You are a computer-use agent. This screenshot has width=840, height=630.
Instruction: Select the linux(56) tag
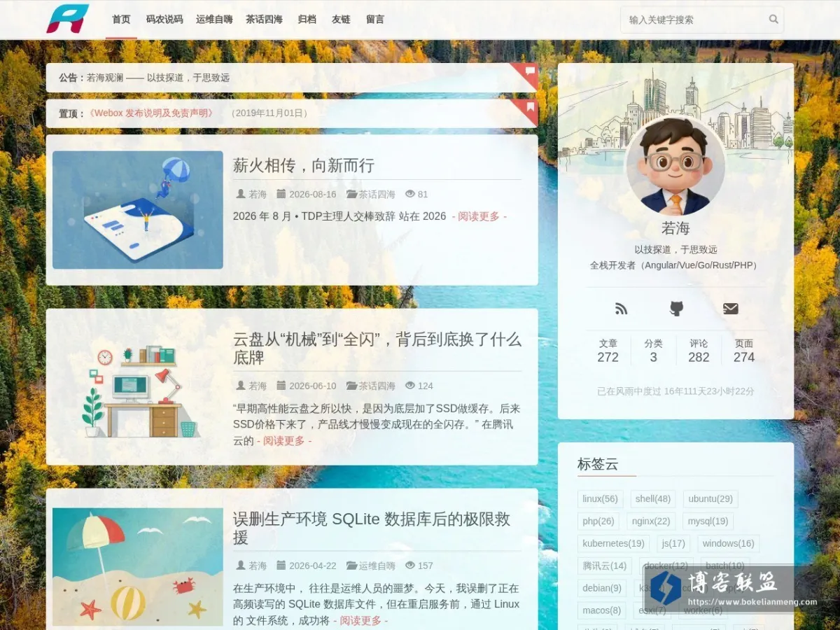click(x=600, y=499)
